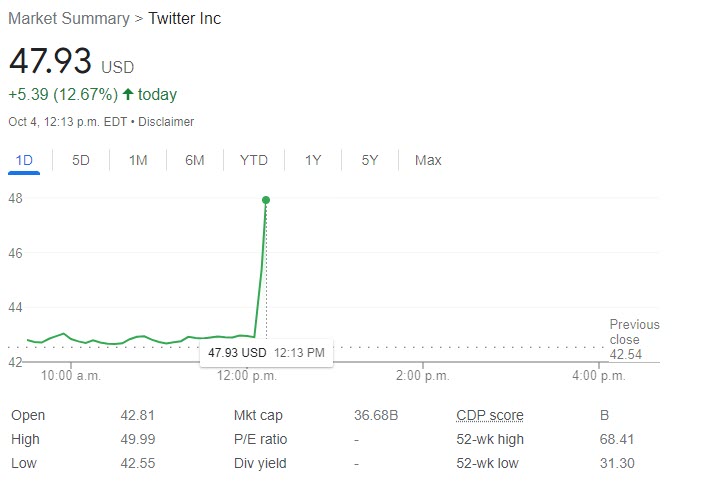Click the Twitter Inc title text
Screen dimensions: 703x490
[185, 19]
